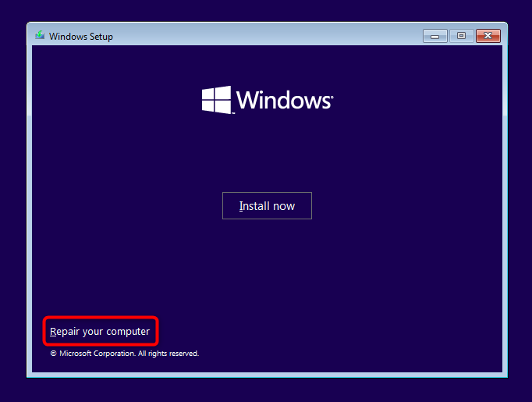The height and width of the screenshot is (402, 532).
Task: Click the Microsoft Corporation copyright text
Action: 125,354
